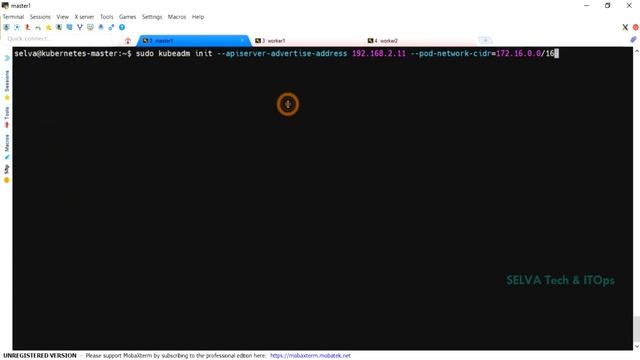Open the X server menu
This screenshot has height=360, width=640.
point(84,17)
